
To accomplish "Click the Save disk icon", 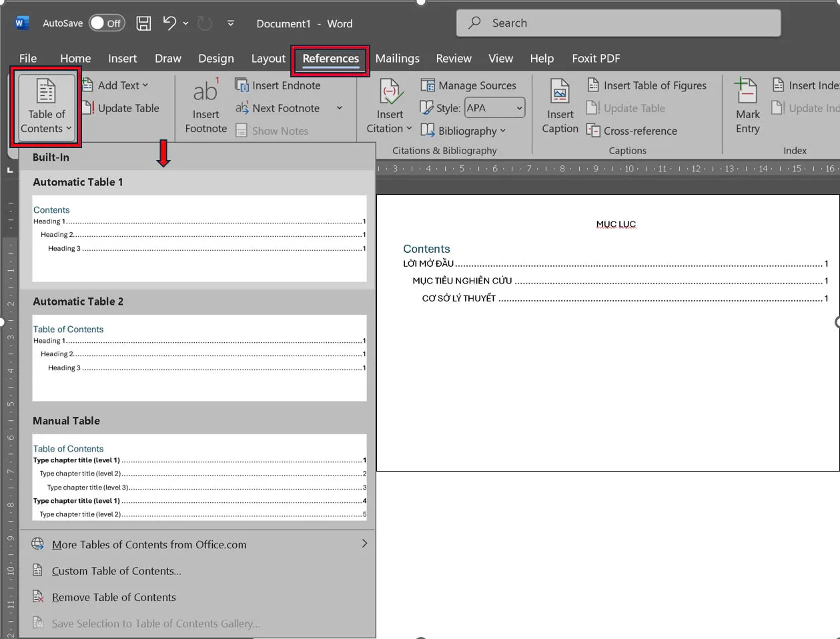I will tap(143, 23).
